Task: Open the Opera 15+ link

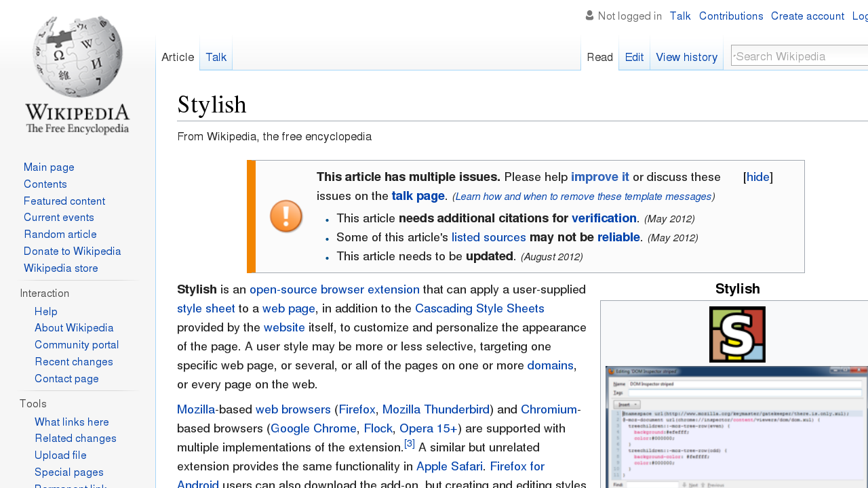Action: [429, 428]
